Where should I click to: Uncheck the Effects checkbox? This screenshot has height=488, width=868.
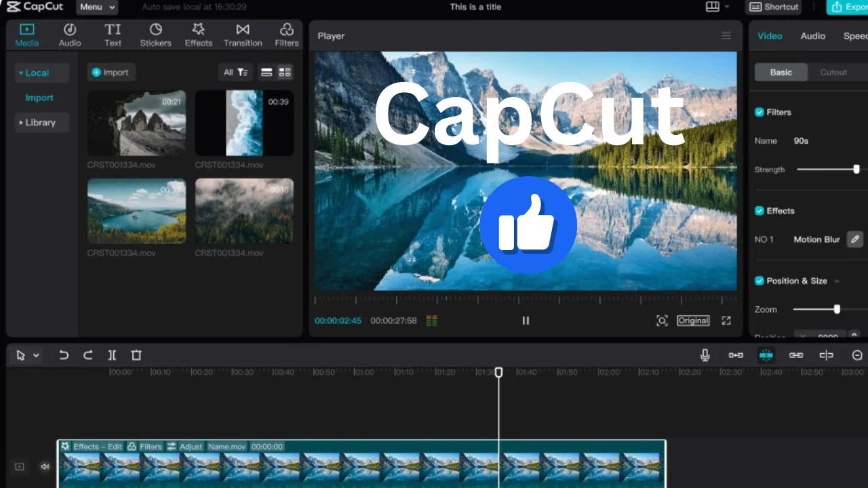pyautogui.click(x=759, y=211)
